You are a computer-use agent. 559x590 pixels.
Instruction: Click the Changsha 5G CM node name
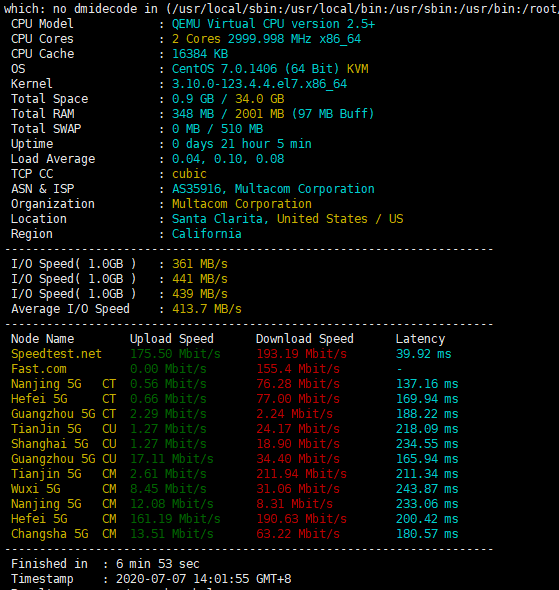pos(63,534)
